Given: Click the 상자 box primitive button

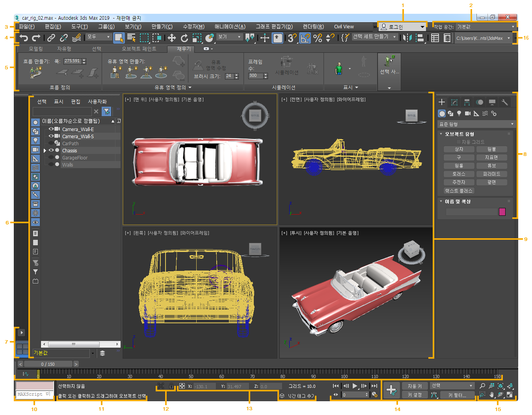Looking at the screenshot, I should [459, 149].
